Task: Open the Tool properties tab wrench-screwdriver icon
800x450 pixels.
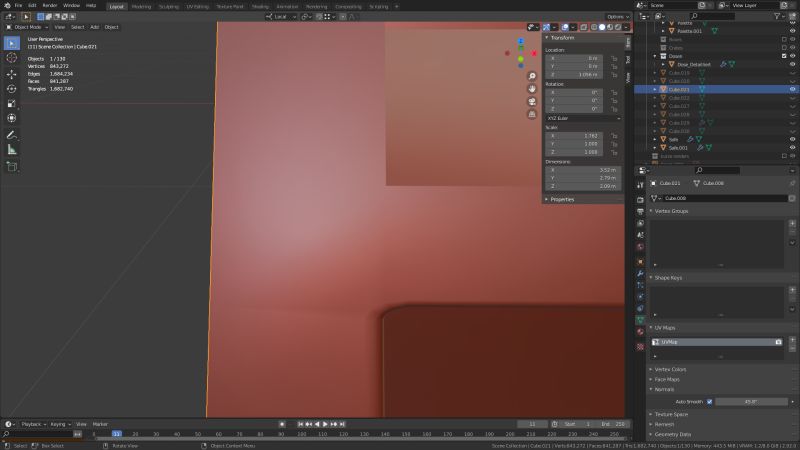Action: click(640, 185)
